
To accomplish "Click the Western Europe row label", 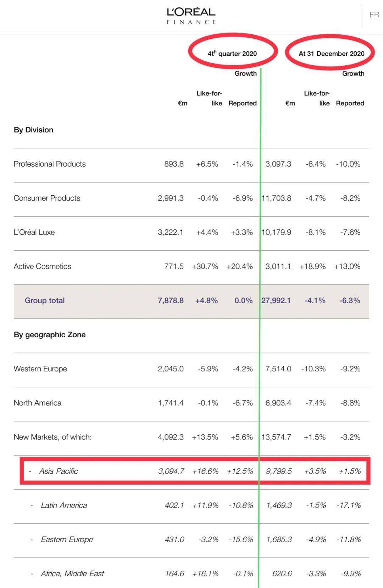I will coord(40,369).
